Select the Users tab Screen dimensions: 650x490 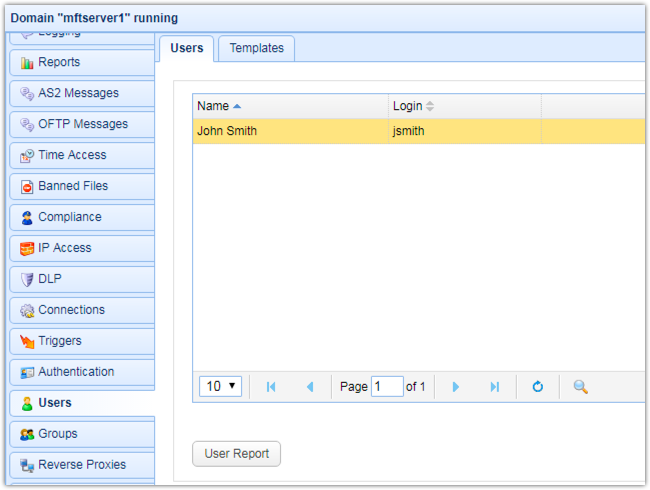click(x=187, y=49)
